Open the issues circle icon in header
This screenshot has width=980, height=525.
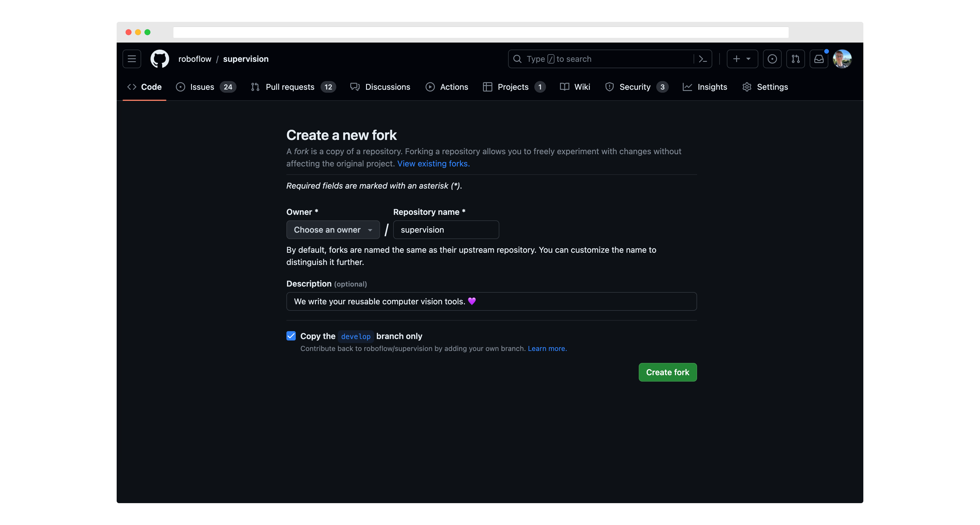[772, 59]
